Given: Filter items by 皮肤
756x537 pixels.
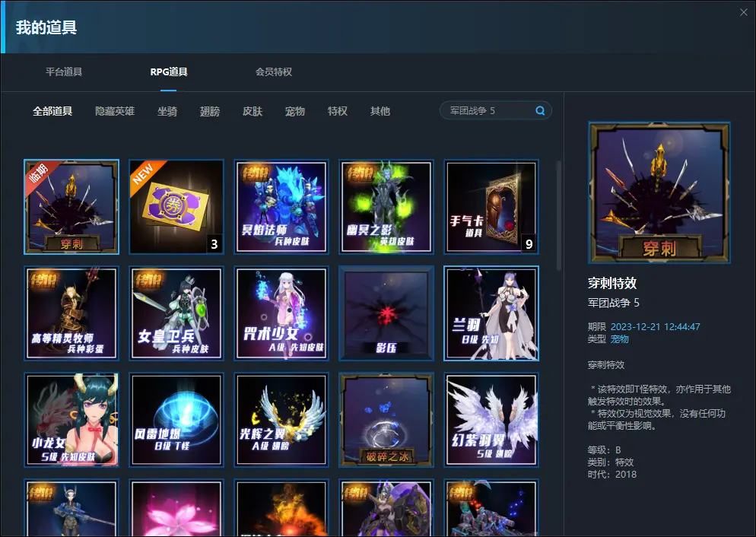Looking at the screenshot, I should [x=253, y=111].
